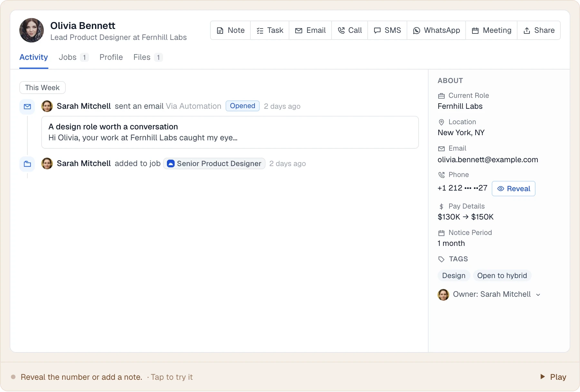Image resolution: width=580 pixels, height=392 pixels.
Task: Switch to the Activity tab
Action: click(34, 57)
